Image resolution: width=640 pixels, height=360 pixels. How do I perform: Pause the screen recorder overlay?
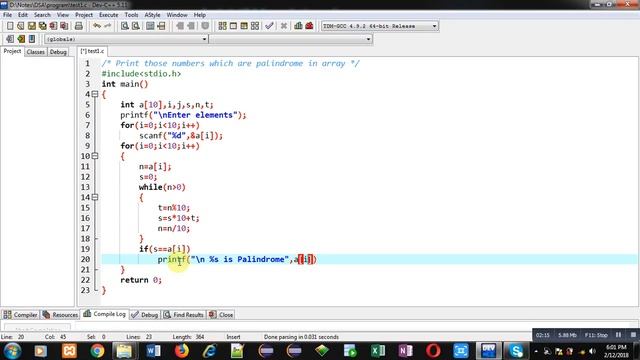[618, 335]
